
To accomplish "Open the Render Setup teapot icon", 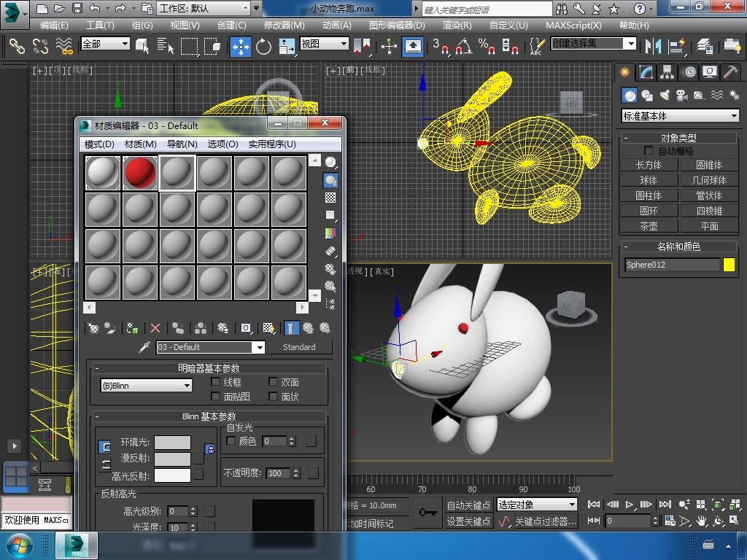I will [x=732, y=46].
